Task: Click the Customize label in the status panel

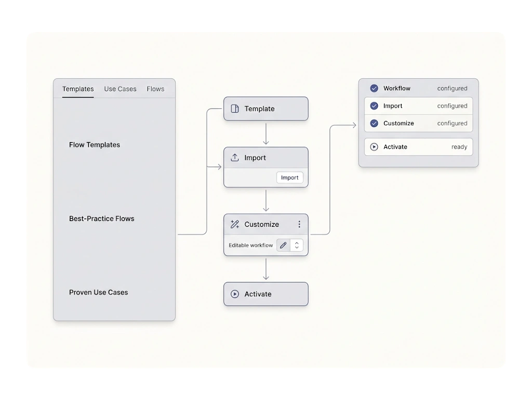Action: point(398,123)
